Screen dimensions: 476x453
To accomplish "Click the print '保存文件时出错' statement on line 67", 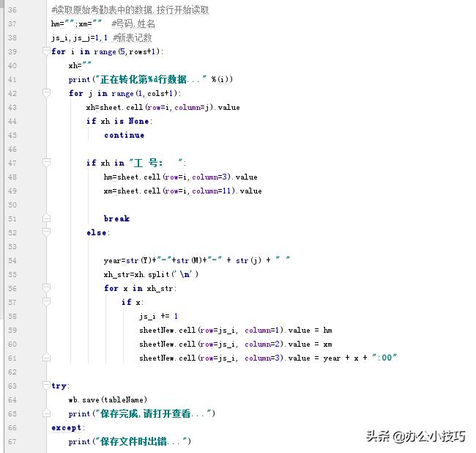I will pyautogui.click(x=130, y=441).
